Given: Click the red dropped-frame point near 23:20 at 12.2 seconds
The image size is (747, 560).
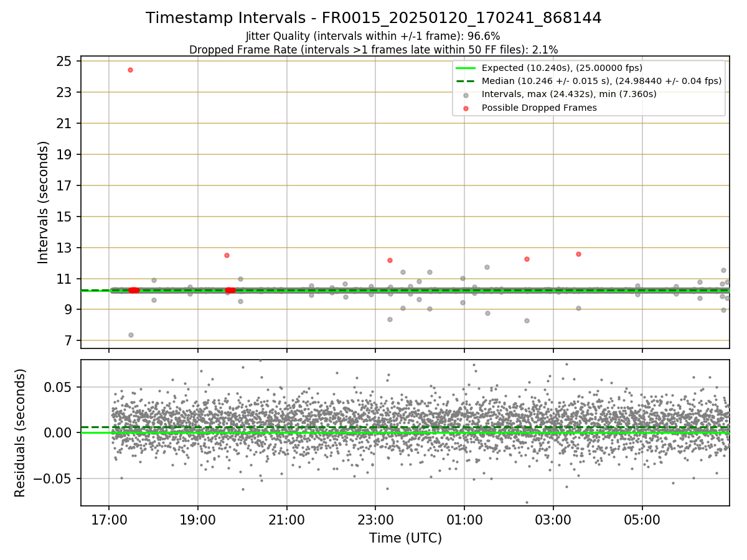Looking at the screenshot, I should point(390,260).
